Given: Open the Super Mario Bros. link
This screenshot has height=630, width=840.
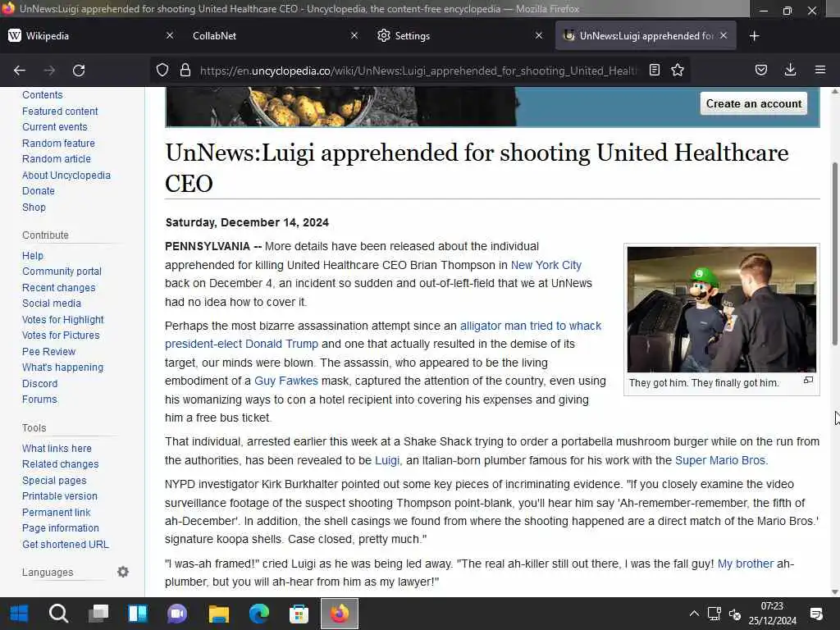Looking at the screenshot, I should pyautogui.click(x=720, y=460).
